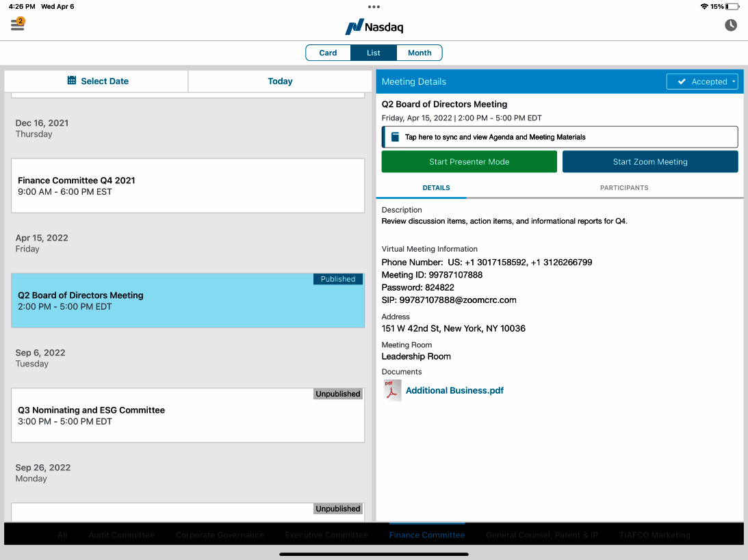Viewport: 748px width, 560px height.
Task: Switch to Card view
Action: coord(328,53)
